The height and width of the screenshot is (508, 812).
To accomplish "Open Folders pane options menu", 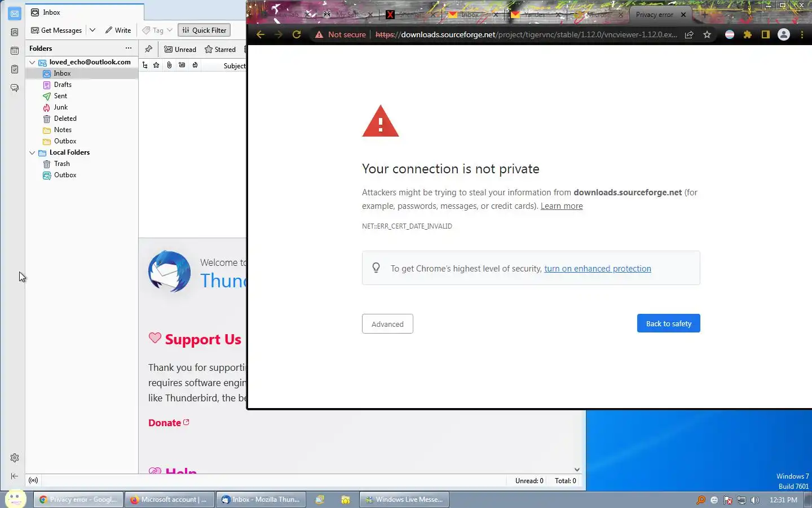I will [x=129, y=48].
